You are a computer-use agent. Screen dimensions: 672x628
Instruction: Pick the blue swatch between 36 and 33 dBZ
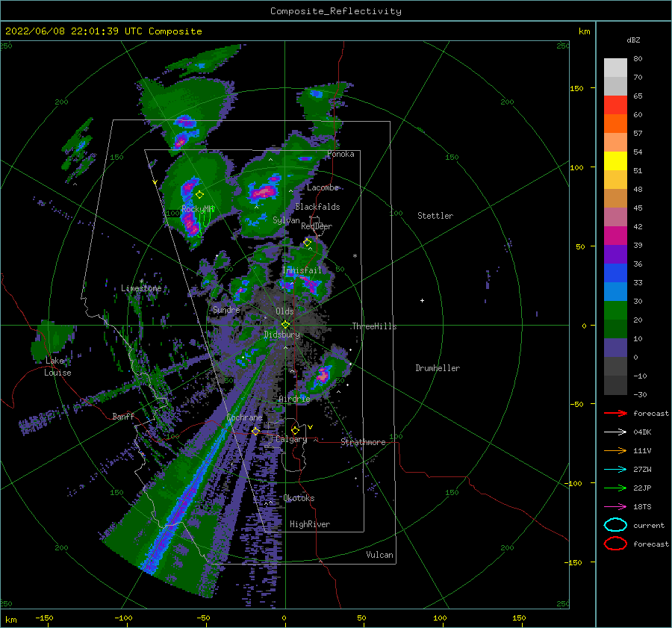(615, 273)
